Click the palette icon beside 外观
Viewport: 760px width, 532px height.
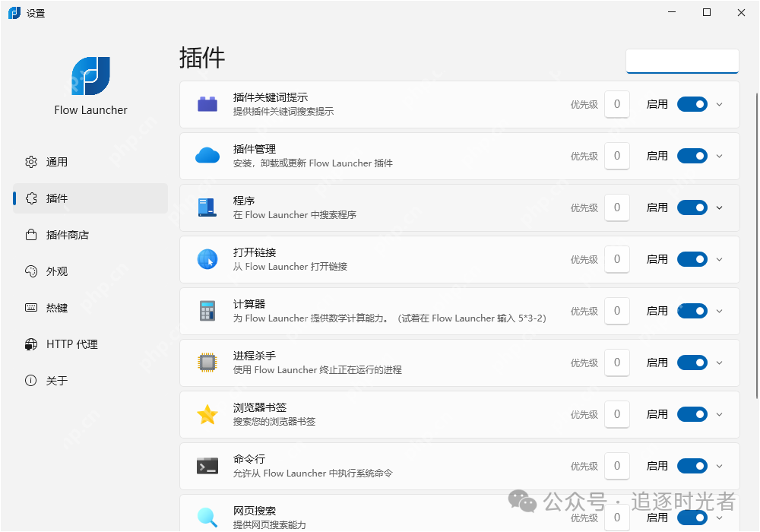(x=31, y=271)
